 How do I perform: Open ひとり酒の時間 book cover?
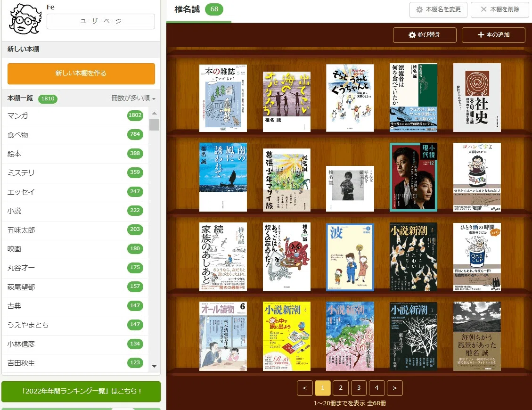point(477,257)
